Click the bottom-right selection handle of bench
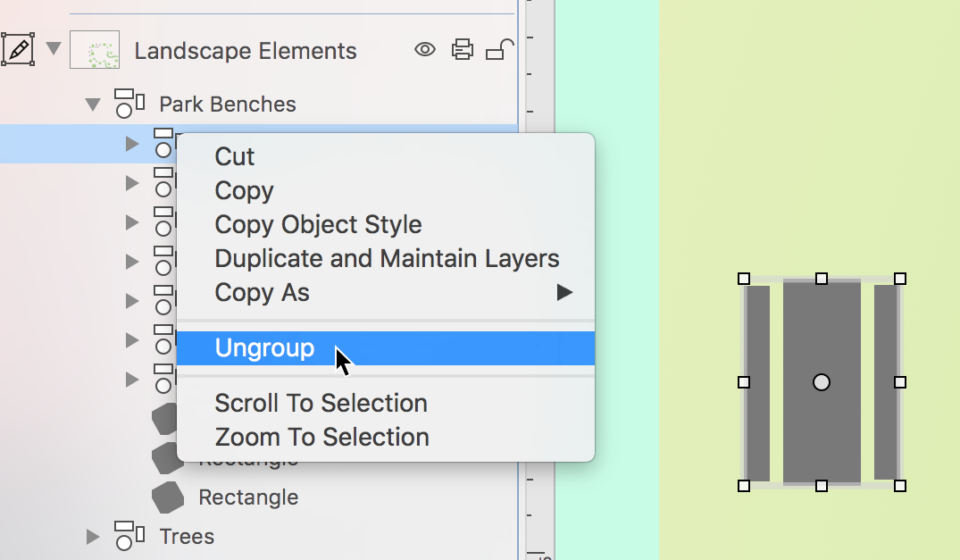The height and width of the screenshot is (560, 960). coord(900,486)
